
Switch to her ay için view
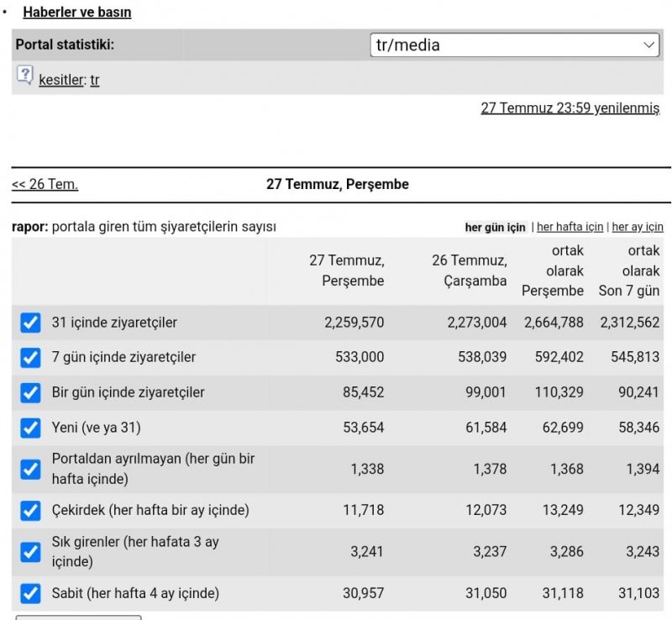[638, 227]
